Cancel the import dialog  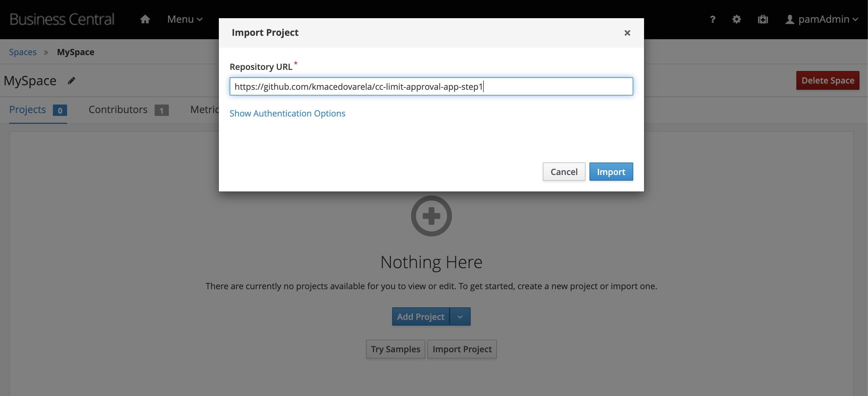click(564, 172)
